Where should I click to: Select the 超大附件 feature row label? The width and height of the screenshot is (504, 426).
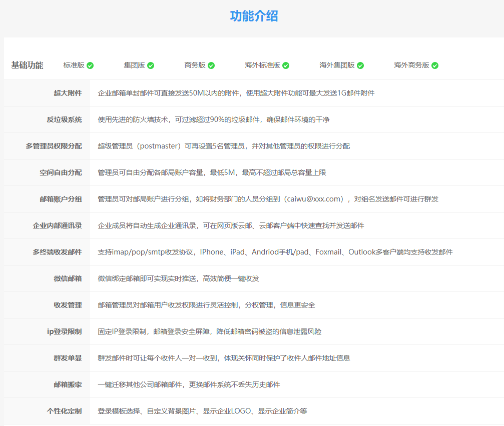[x=68, y=93]
